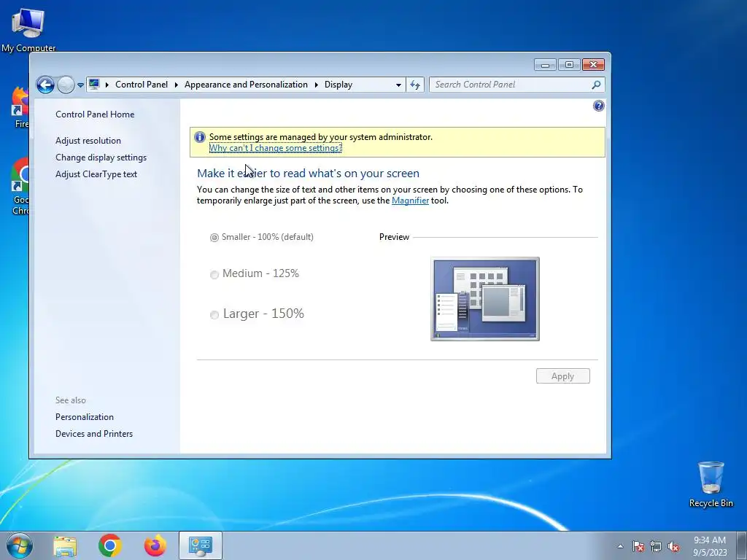
Task: Click the network tray icon
Action: point(656,546)
